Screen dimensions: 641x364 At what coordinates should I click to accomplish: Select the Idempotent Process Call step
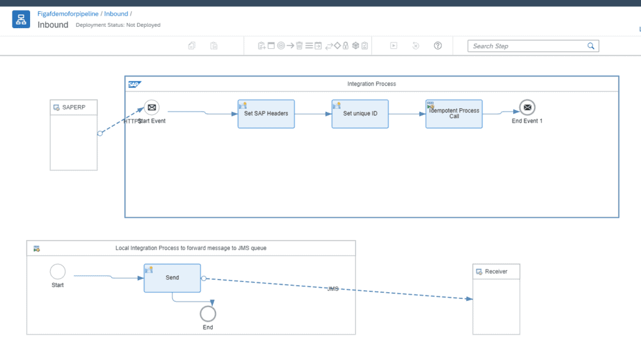pyautogui.click(x=454, y=114)
